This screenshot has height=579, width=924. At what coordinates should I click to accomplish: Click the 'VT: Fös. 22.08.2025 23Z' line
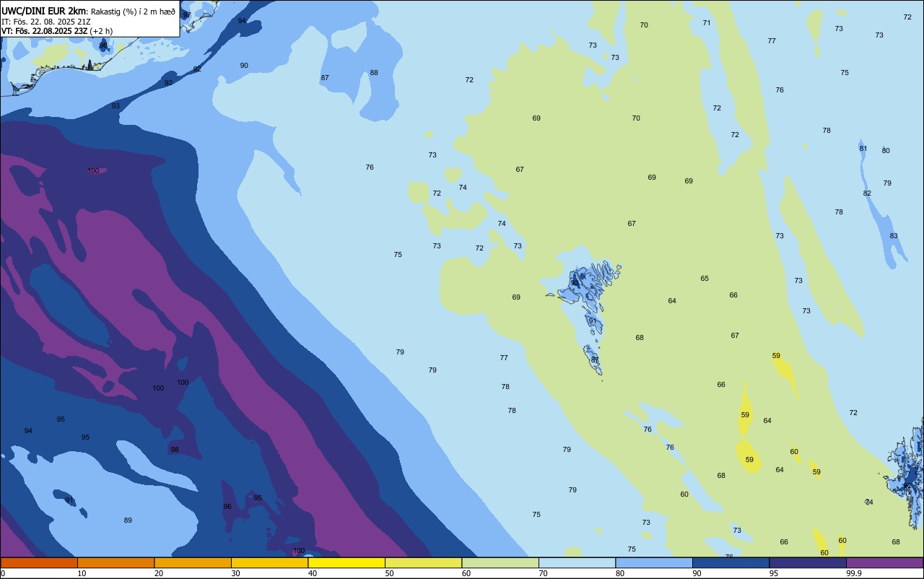45,31
